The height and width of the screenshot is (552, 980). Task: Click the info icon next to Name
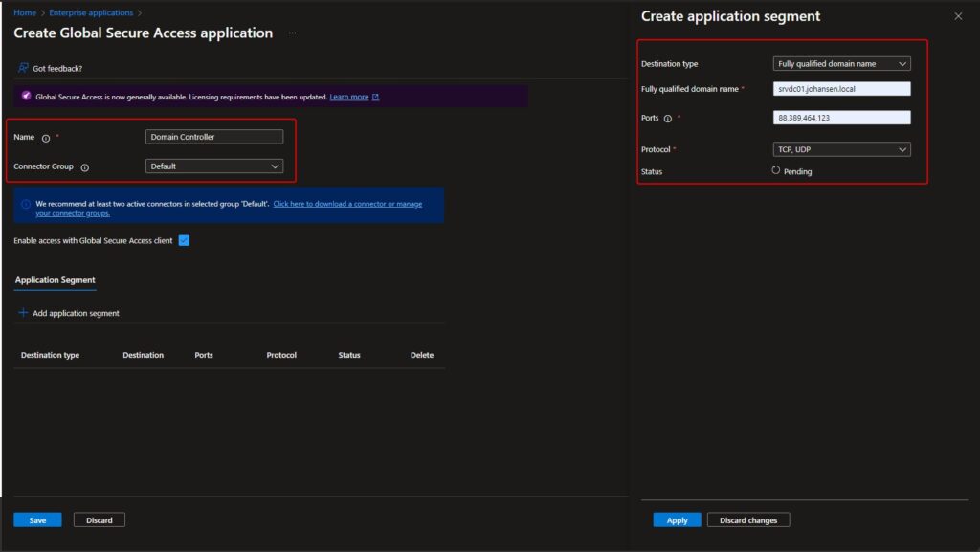46,138
